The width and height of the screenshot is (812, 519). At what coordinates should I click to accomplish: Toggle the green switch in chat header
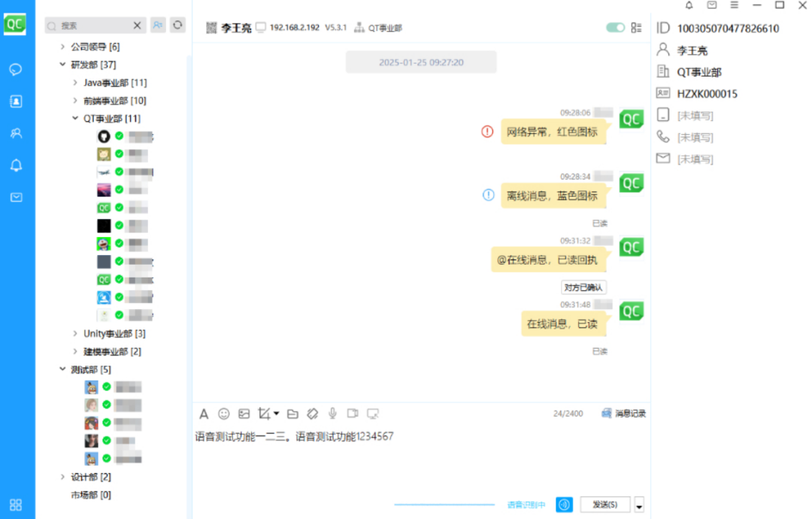[x=615, y=27]
